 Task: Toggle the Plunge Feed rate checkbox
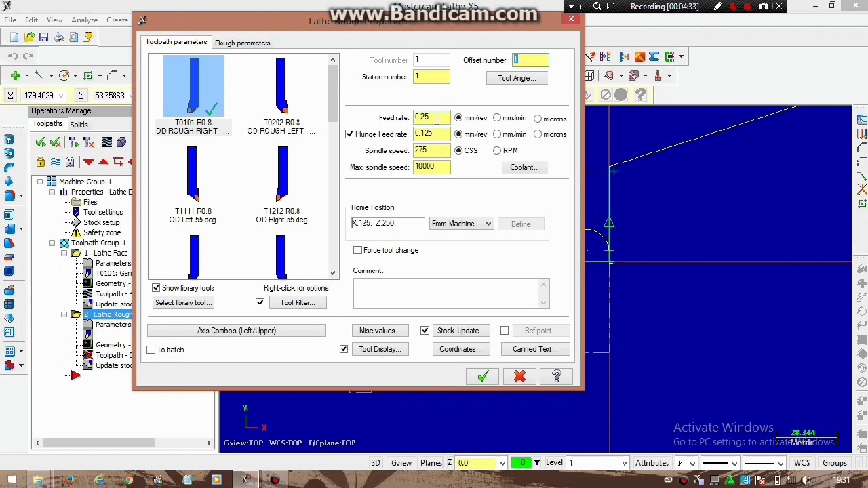pos(349,134)
